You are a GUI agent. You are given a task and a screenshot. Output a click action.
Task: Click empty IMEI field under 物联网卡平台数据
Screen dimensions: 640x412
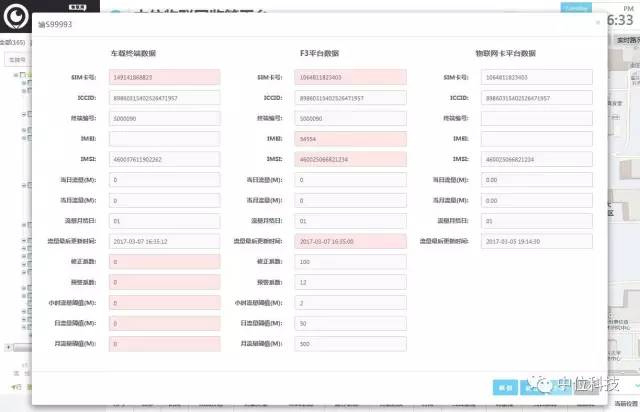(537, 139)
